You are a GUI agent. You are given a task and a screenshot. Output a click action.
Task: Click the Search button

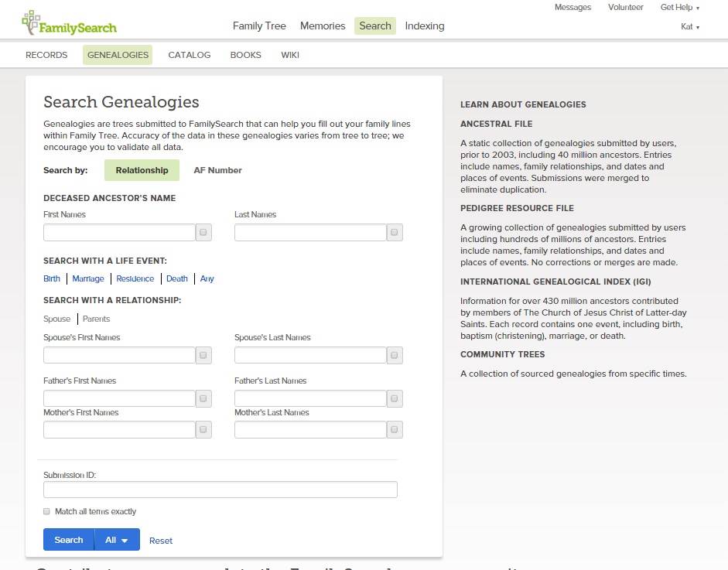point(68,540)
